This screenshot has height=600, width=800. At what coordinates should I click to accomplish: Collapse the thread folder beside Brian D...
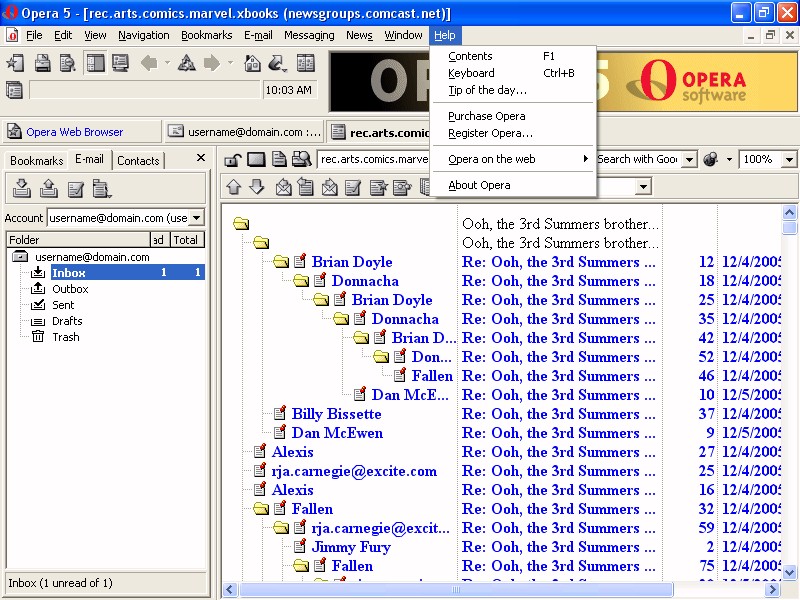pos(361,338)
